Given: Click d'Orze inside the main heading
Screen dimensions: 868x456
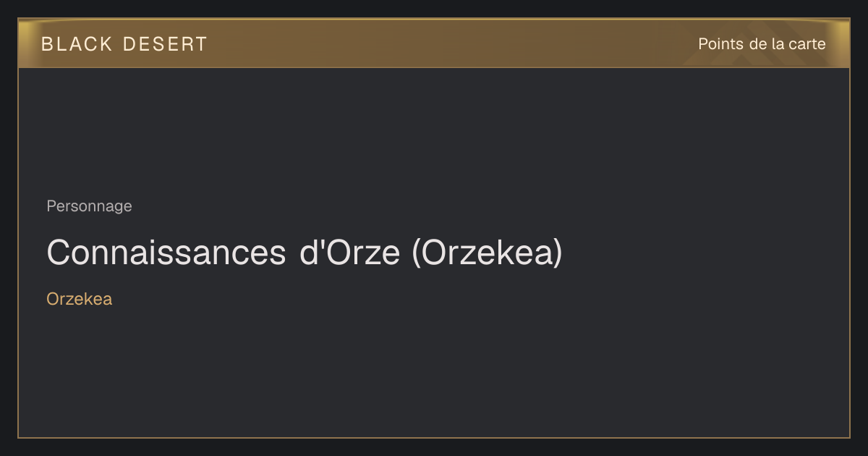Looking at the screenshot, I should pos(349,253).
